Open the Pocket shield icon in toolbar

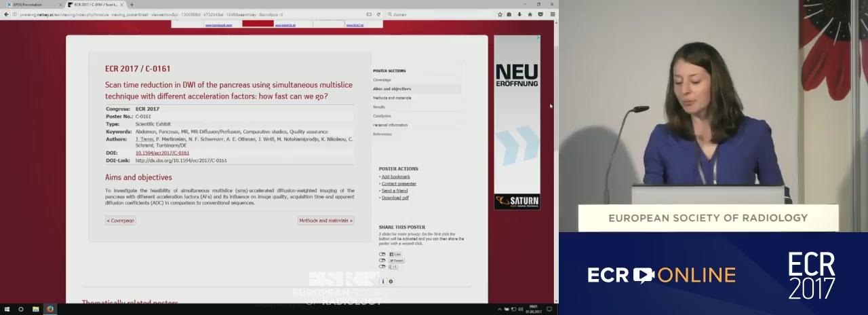tap(540, 14)
